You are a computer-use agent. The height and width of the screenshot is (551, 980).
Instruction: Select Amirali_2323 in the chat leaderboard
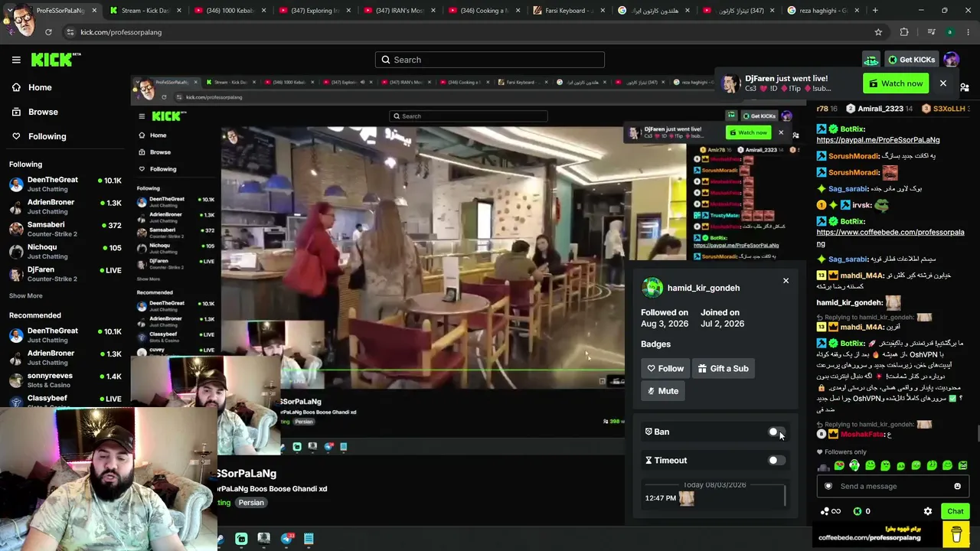(x=880, y=109)
